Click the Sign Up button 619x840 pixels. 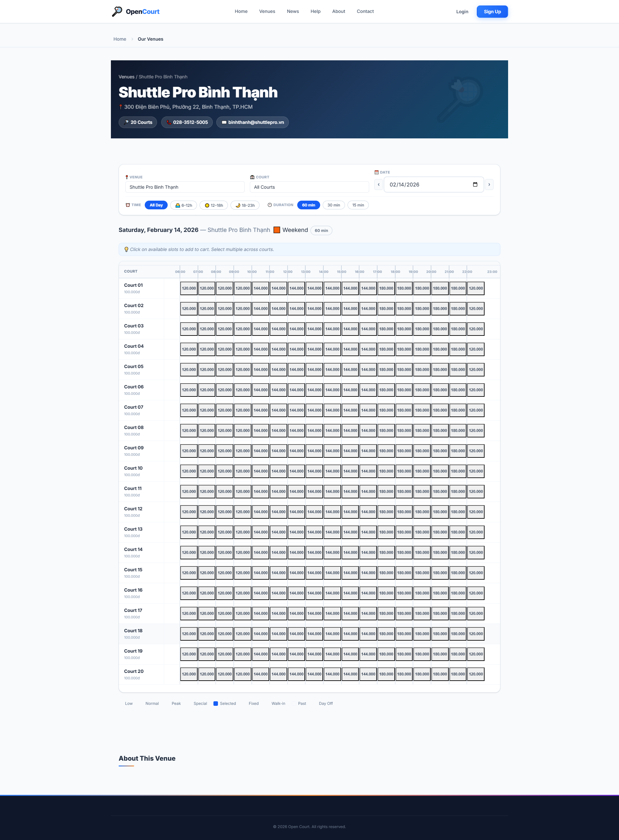(492, 12)
